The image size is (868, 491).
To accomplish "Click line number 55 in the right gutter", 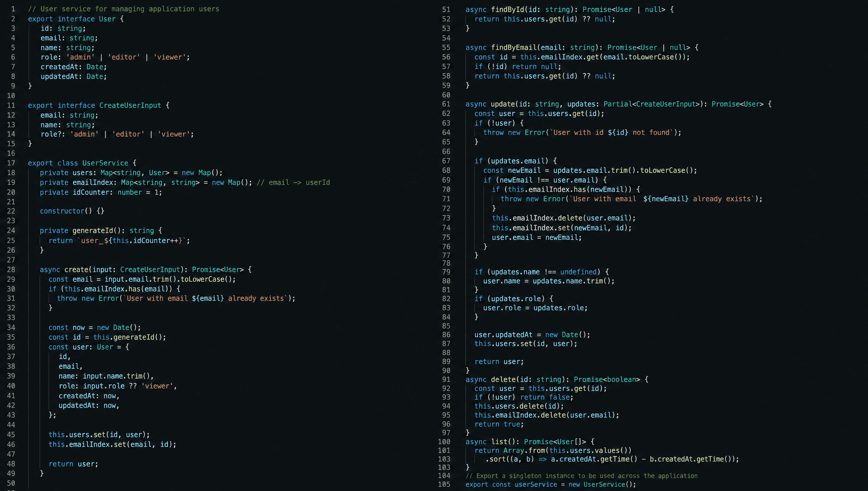I will click(446, 47).
